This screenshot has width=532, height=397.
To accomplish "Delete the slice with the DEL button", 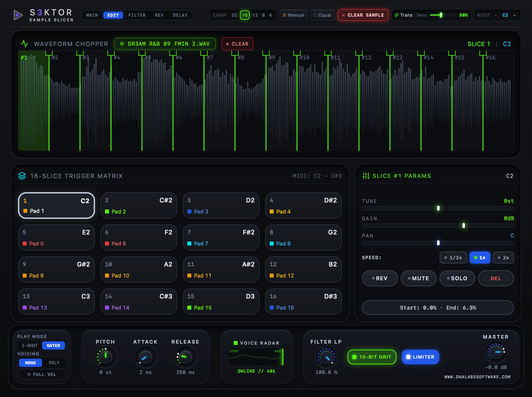I will [496, 278].
